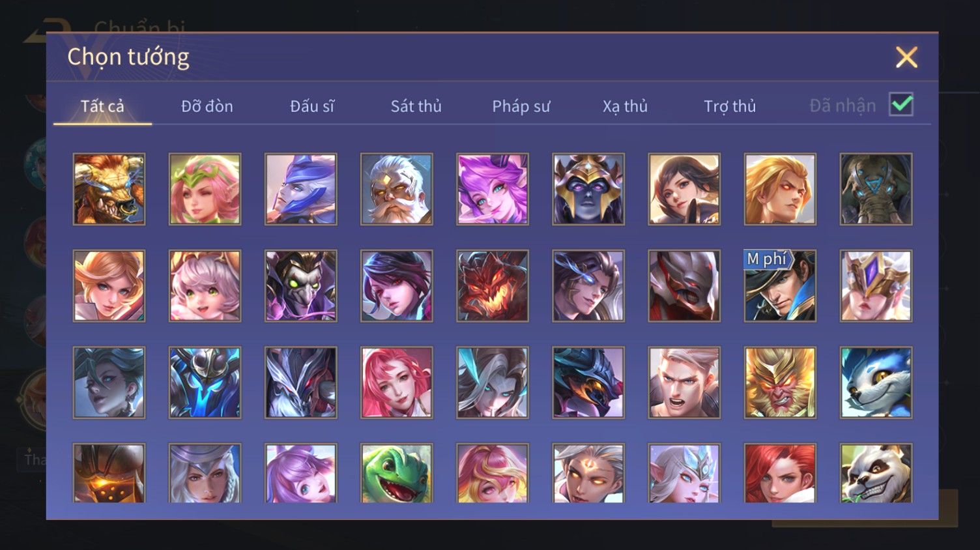Open the Đấu sĩ tab
980x550 pixels.
tap(312, 106)
